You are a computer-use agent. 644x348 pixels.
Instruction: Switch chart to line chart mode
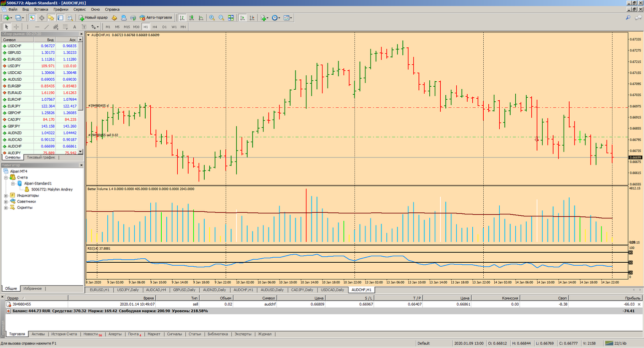(x=201, y=17)
